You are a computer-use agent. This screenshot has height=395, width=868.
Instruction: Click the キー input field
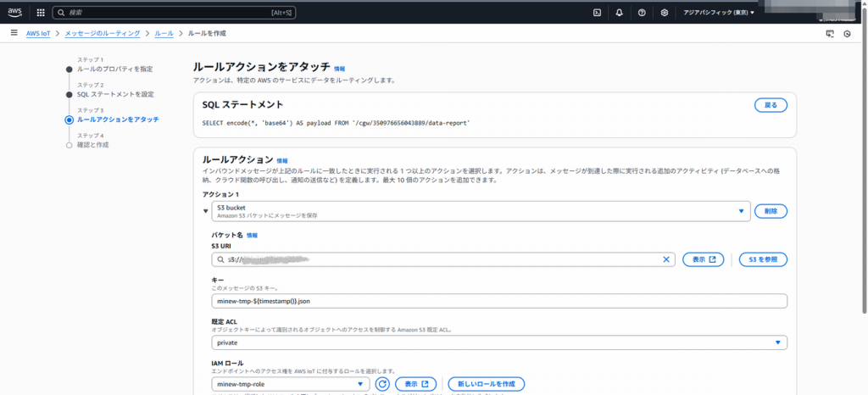[x=499, y=301]
